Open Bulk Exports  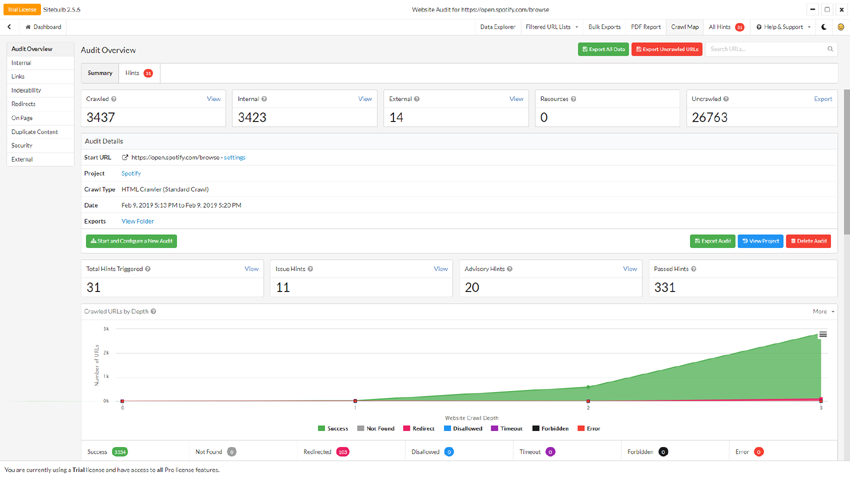pyautogui.click(x=604, y=27)
